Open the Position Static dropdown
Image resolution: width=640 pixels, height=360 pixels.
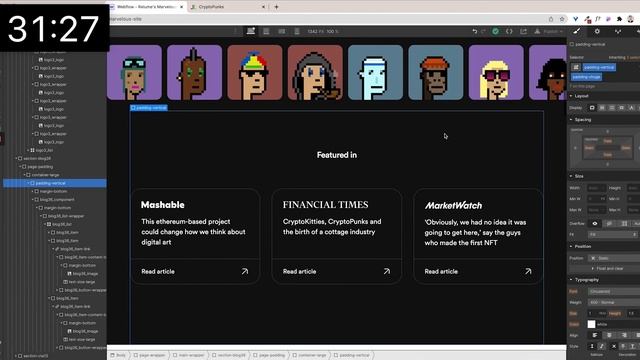tap(614, 258)
